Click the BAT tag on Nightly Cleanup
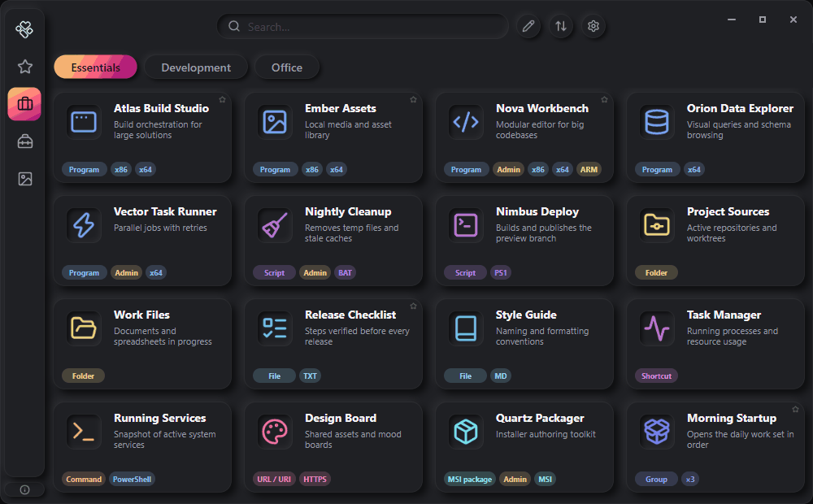The width and height of the screenshot is (813, 504). pyautogui.click(x=345, y=273)
